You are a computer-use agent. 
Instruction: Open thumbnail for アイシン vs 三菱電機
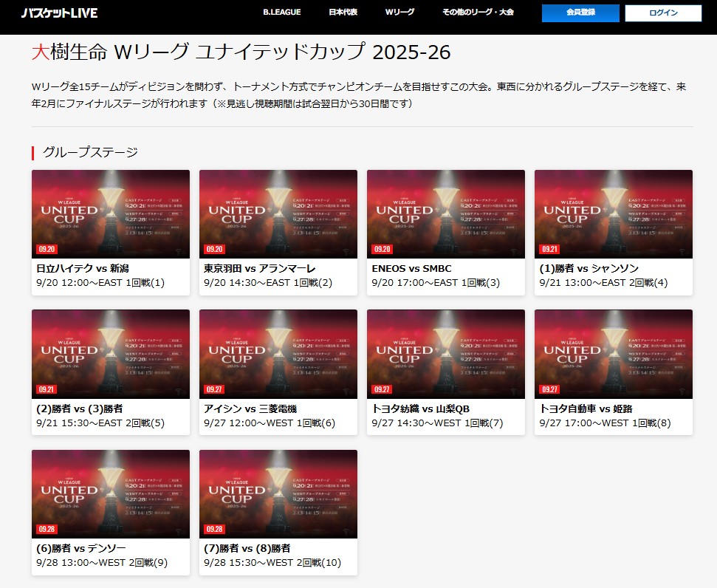click(x=278, y=354)
